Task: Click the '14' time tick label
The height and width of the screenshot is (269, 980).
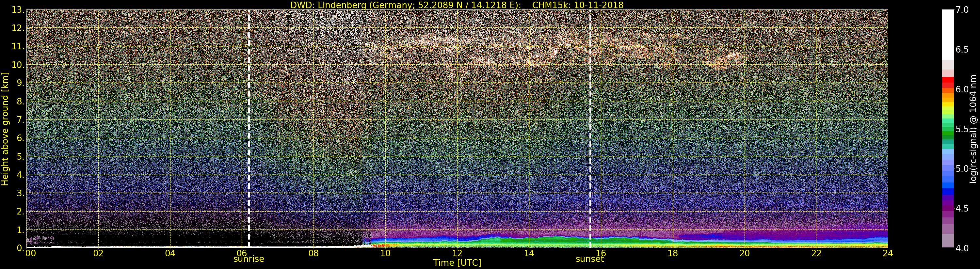Action: (529, 253)
